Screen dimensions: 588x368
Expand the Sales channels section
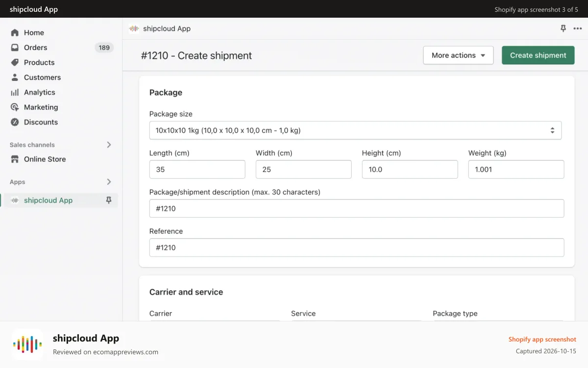pyautogui.click(x=109, y=145)
